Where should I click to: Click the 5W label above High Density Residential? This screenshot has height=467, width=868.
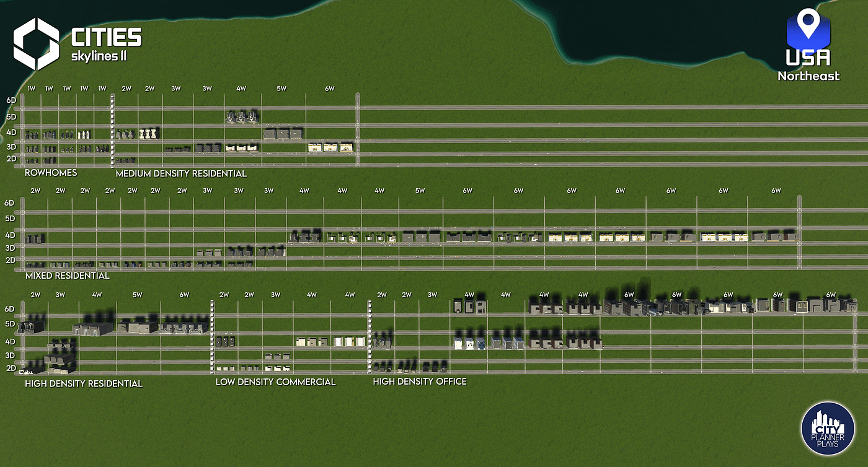point(137,295)
